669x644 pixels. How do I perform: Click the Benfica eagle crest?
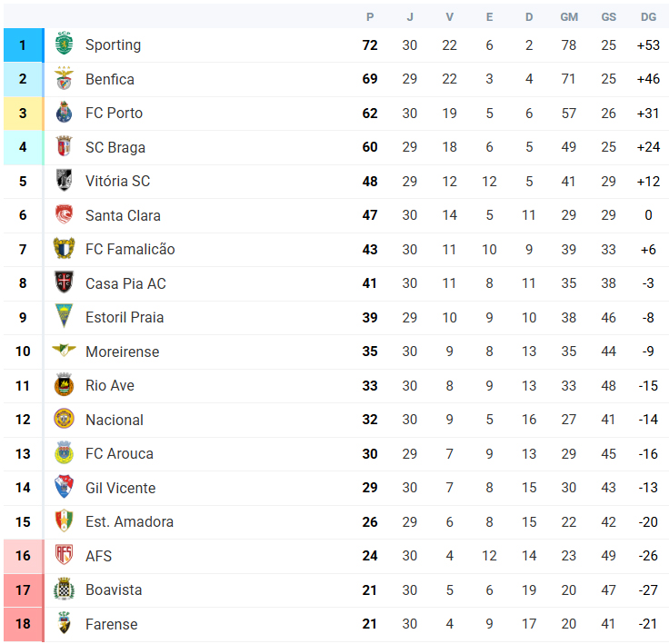[64, 78]
